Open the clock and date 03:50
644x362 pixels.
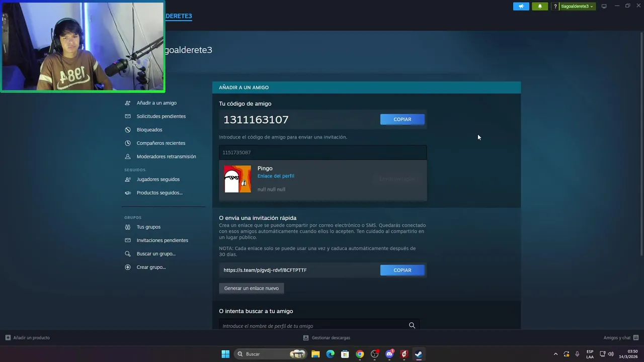628,354
